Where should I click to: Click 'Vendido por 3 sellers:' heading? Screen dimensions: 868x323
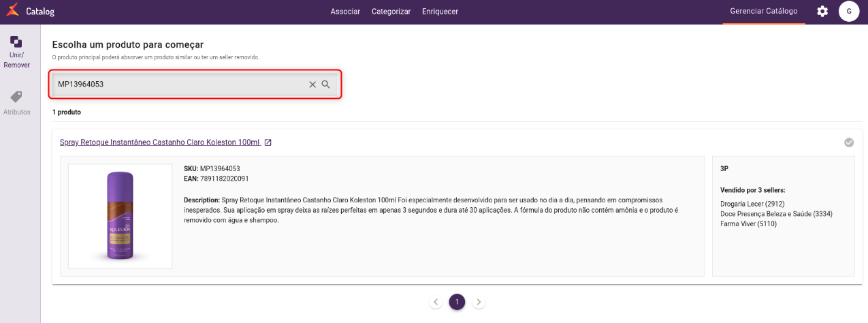[753, 190]
